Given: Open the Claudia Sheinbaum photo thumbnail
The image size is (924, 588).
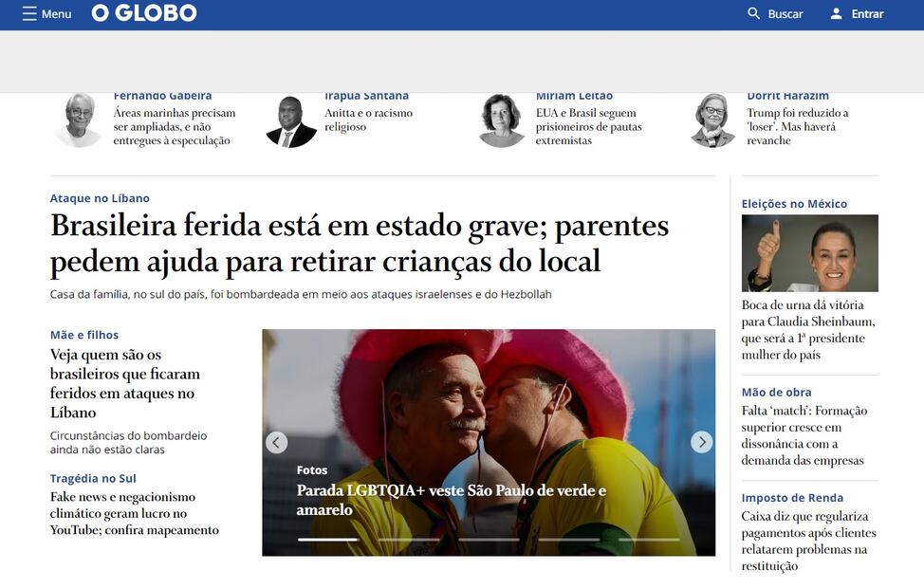Looking at the screenshot, I should [x=809, y=253].
